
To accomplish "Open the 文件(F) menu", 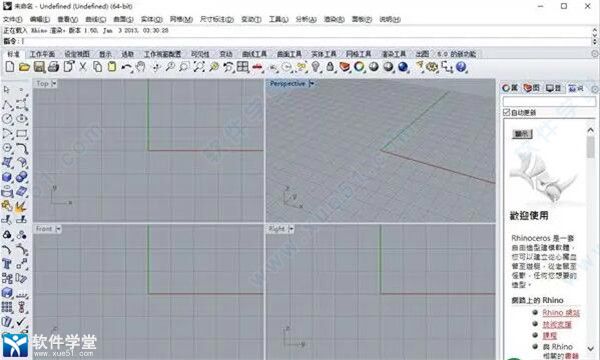I will [x=13, y=19].
